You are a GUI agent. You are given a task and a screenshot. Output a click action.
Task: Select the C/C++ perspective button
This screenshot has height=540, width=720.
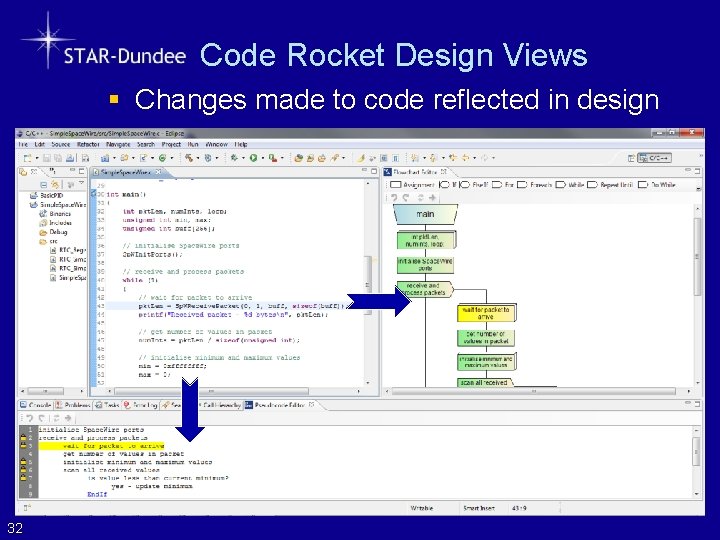pyautogui.click(x=654, y=158)
